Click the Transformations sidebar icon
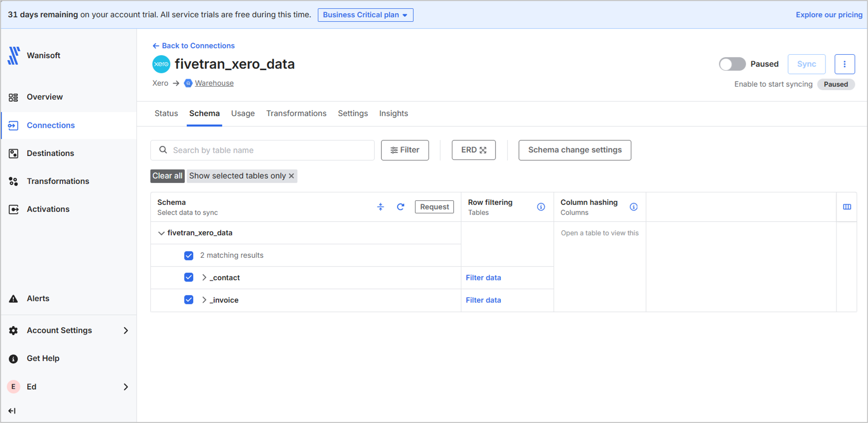Screen dimensions: 868x423 pyautogui.click(x=13, y=181)
